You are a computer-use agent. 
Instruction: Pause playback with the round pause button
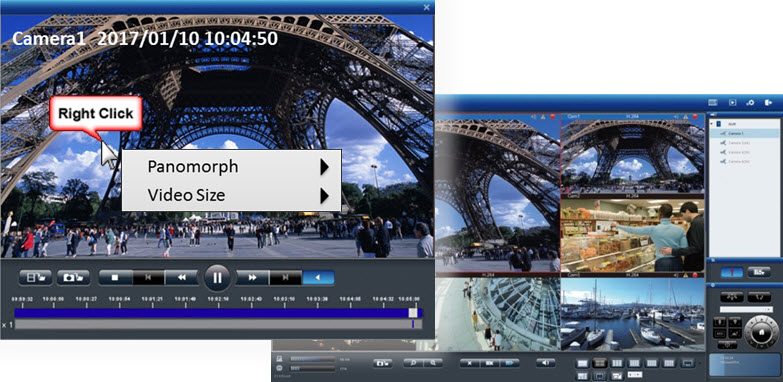tap(217, 278)
